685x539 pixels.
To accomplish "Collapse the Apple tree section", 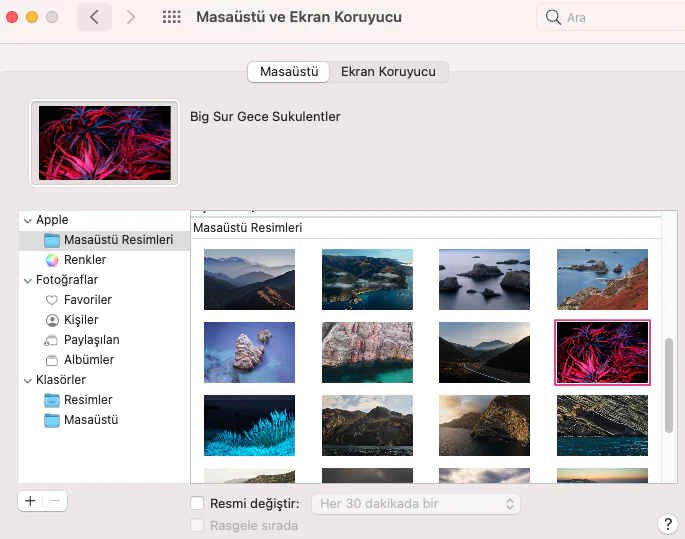I will 27,220.
